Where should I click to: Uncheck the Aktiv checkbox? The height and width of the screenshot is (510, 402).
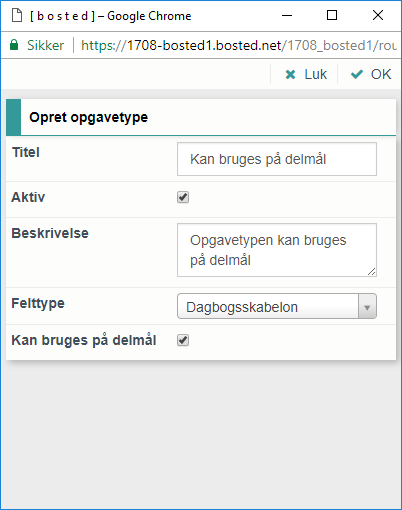(x=183, y=197)
